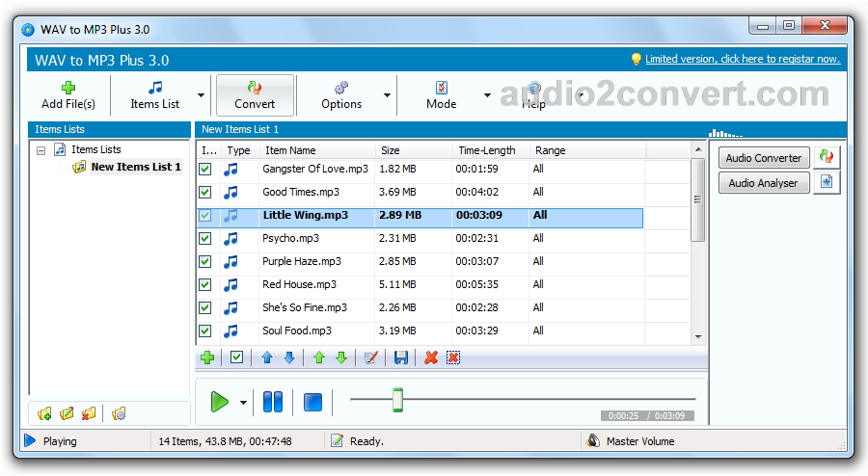Image resolution: width=868 pixels, height=476 pixels.
Task: Delete list using folder-with-red-X icon
Action: 89,413
